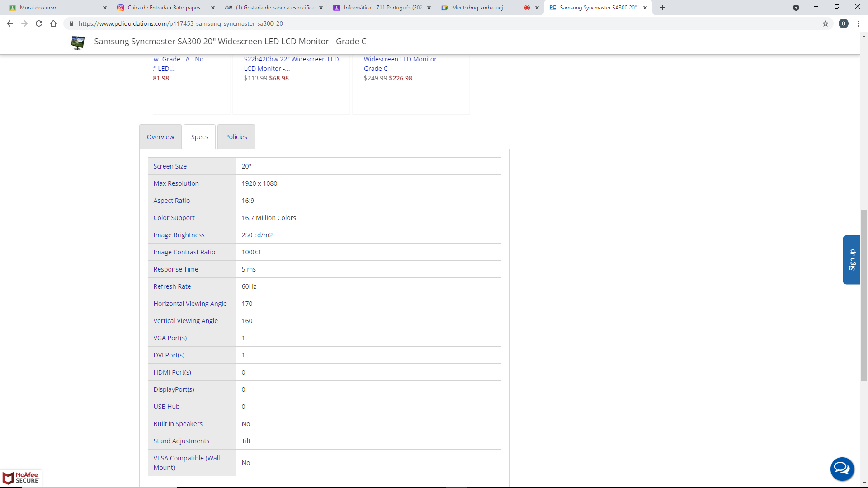Image resolution: width=868 pixels, height=488 pixels.
Task: Click the browser forward arrow
Action: coord(24,23)
